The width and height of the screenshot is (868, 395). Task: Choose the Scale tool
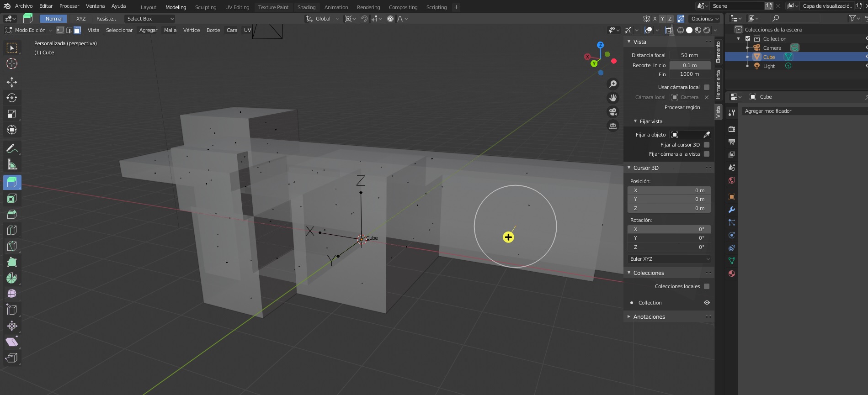(12, 114)
